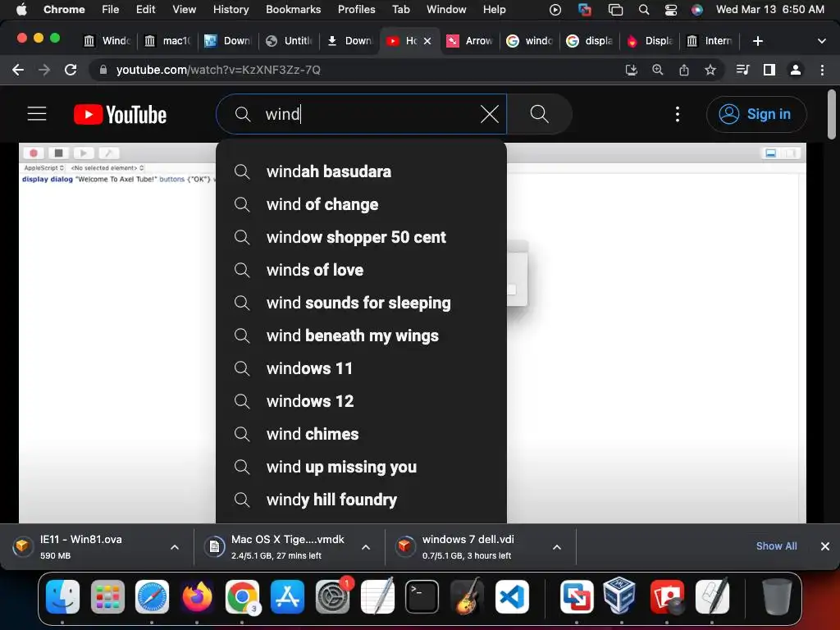Open the media controls toolbar icon
Viewport: 840px width, 630px height.
pos(742,70)
